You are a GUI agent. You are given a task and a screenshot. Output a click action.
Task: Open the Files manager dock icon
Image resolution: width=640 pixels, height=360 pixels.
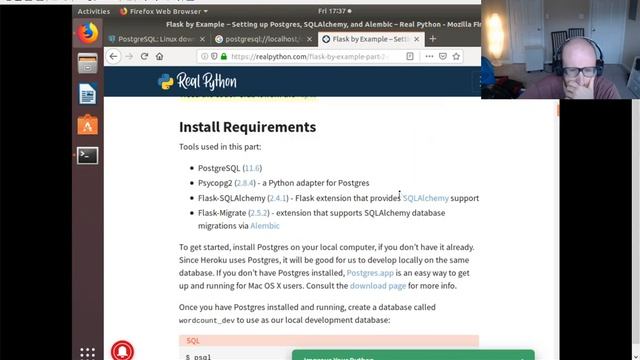(88, 63)
